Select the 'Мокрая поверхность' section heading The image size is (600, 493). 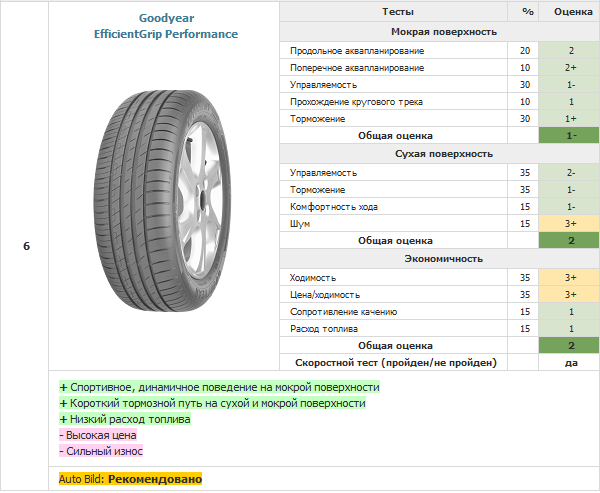443,32
